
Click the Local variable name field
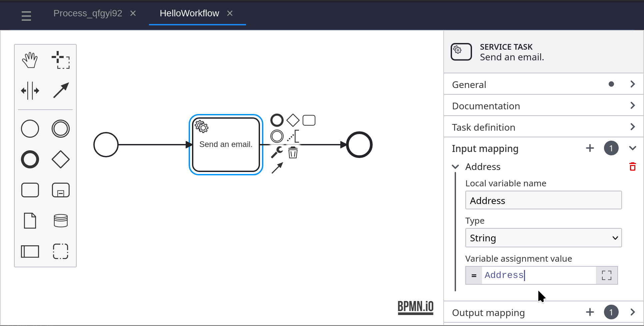543,200
